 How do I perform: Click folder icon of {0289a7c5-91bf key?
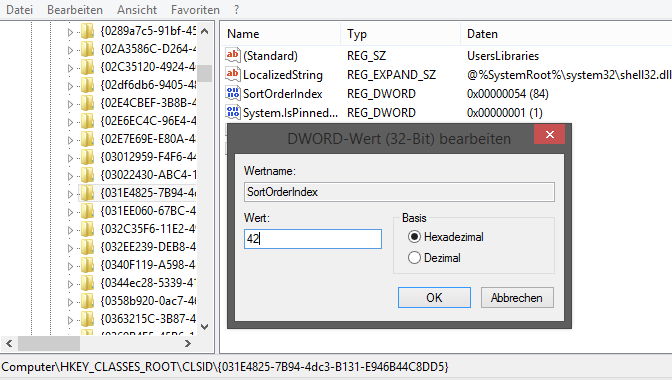87,31
